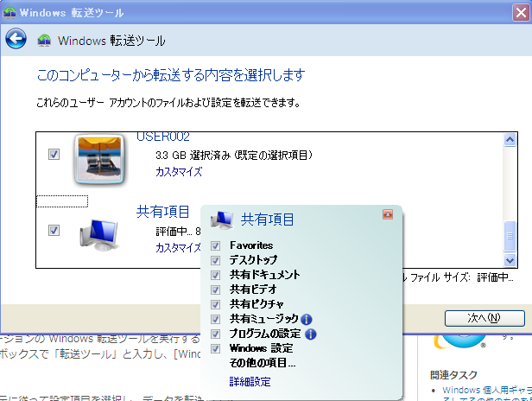Toggle the Favorites checkbox
Image resolution: width=532 pixels, height=401 pixels.
tap(215, 245)
